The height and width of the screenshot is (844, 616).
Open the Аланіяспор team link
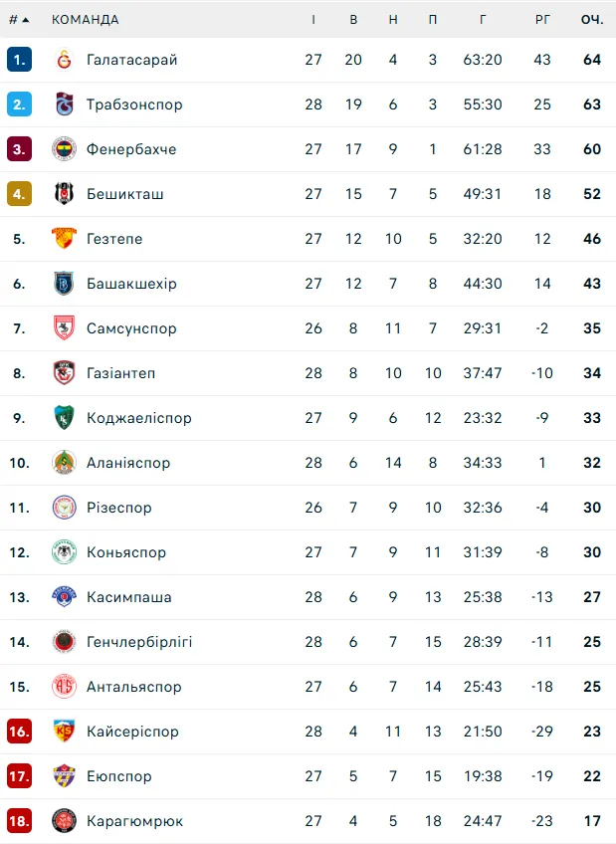click(x=128, y=463)
